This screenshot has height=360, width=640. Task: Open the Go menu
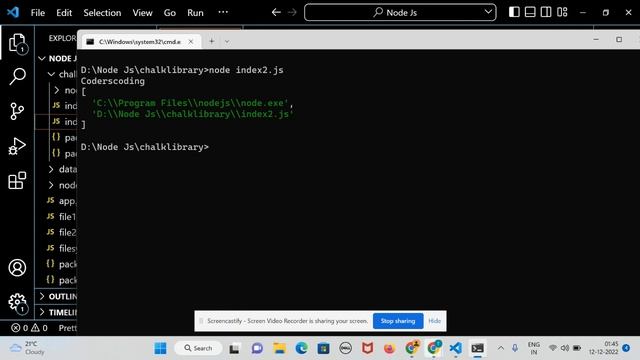coord(170,13)
